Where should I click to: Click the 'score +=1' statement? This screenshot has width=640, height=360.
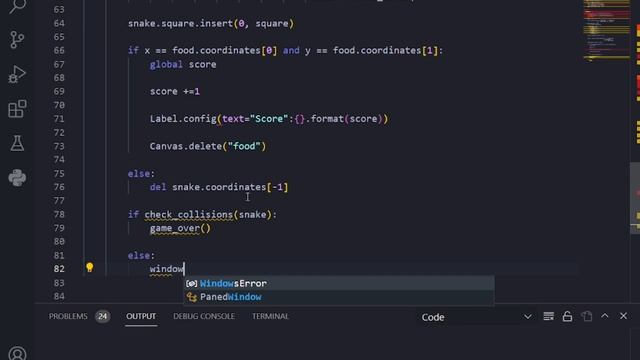[175, 91]
